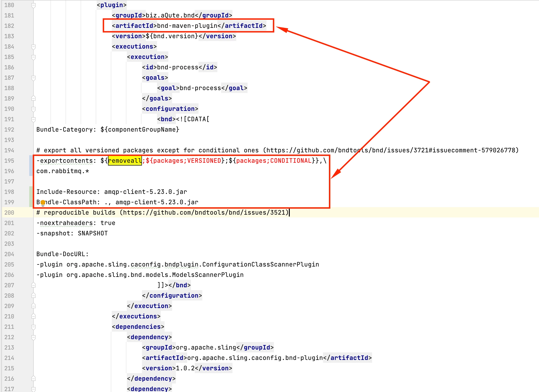Screen dimensions: 539x392
Task: Click the highlighted removeall macro text
Action: point(125,161)
